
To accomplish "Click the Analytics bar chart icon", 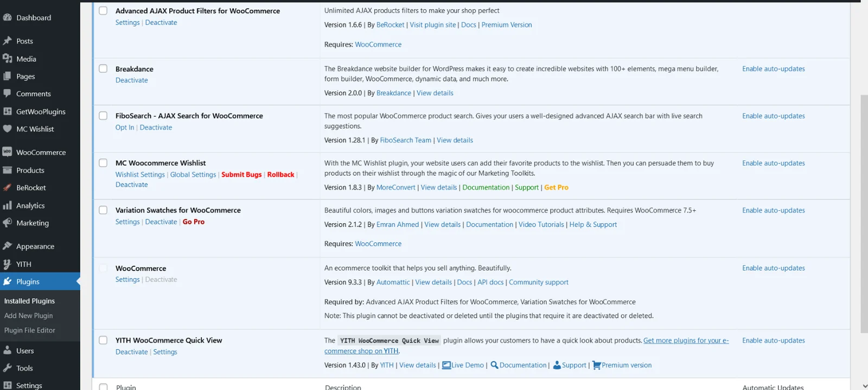I will coord(7,205).
